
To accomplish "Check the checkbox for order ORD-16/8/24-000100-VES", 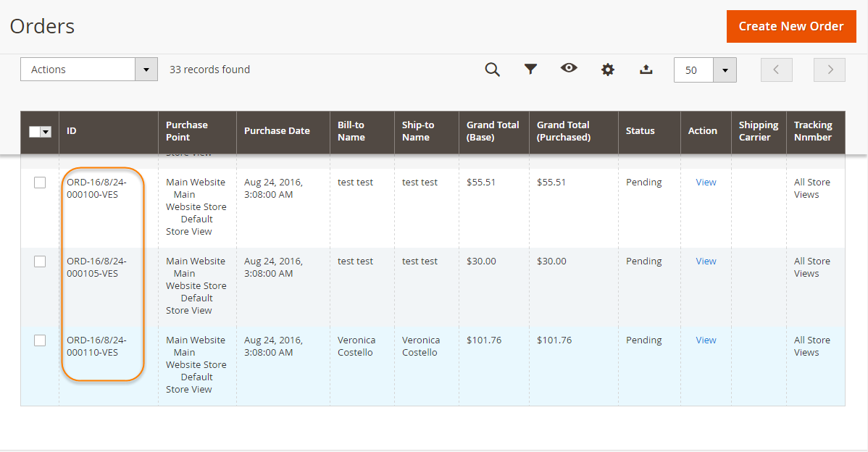I will click(x=40, y=182).
